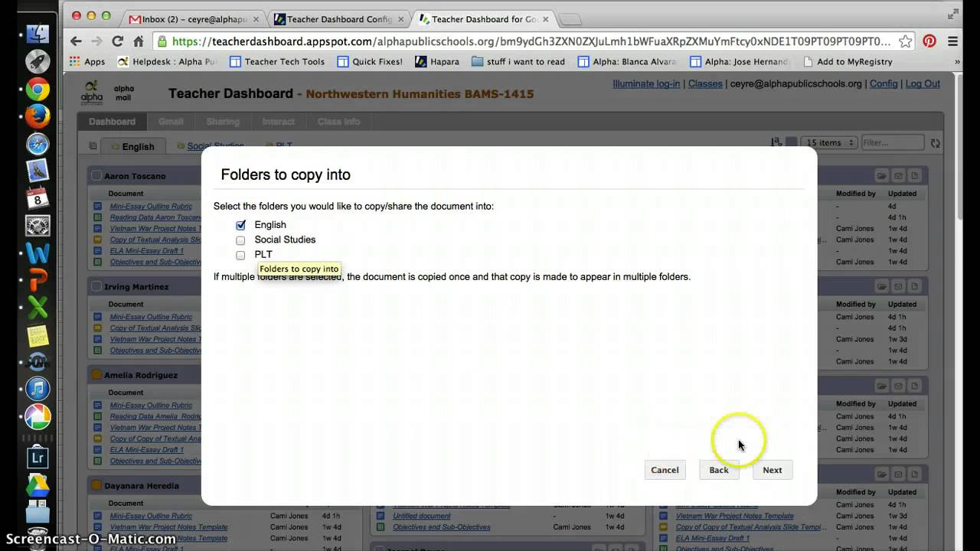Click the dashboard refresh icon beside Filter
Screen dimensions: 980x551
[x=936, y=143]
